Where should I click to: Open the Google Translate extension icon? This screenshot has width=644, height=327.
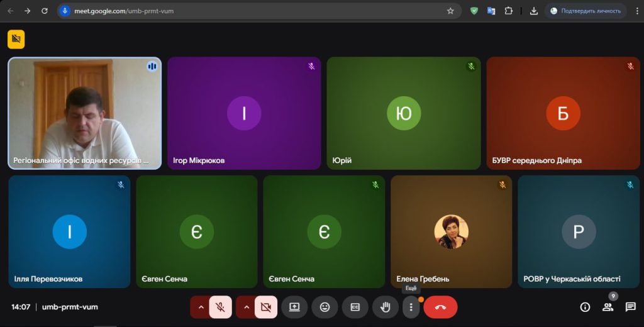(491, 11)
